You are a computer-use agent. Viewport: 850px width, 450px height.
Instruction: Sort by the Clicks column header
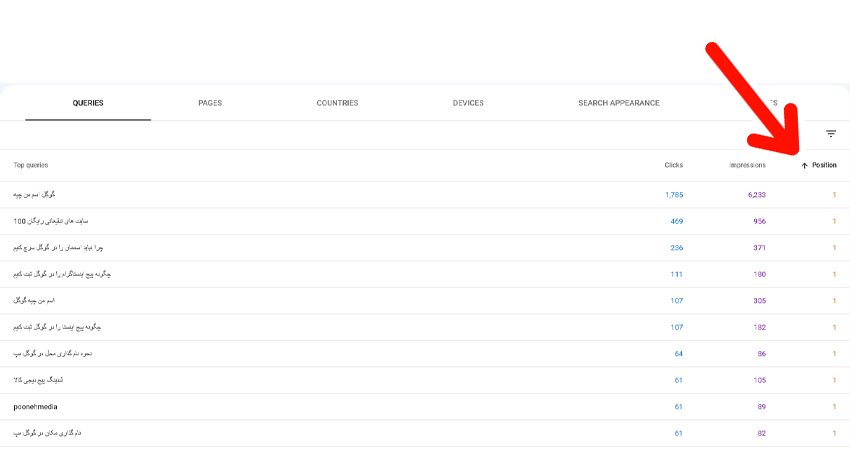(x=674, y=165)
